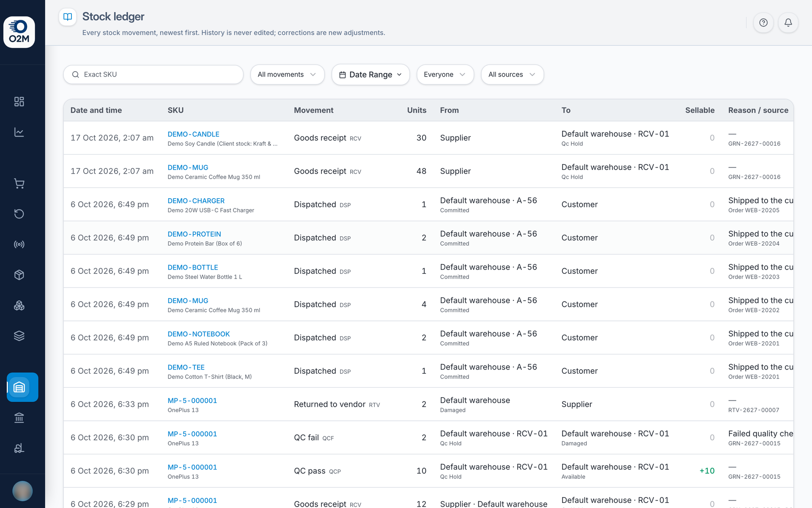The width and height of the screenshot is (812, 508).
Task: Open the dashboard grid icon in the sidebar
Action: [19, 102]
